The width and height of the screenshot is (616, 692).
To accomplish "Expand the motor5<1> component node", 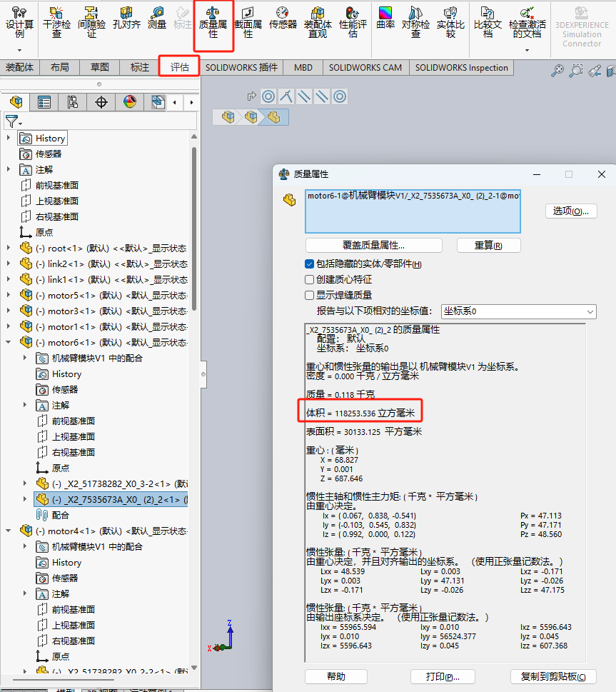I will [9, 295].
